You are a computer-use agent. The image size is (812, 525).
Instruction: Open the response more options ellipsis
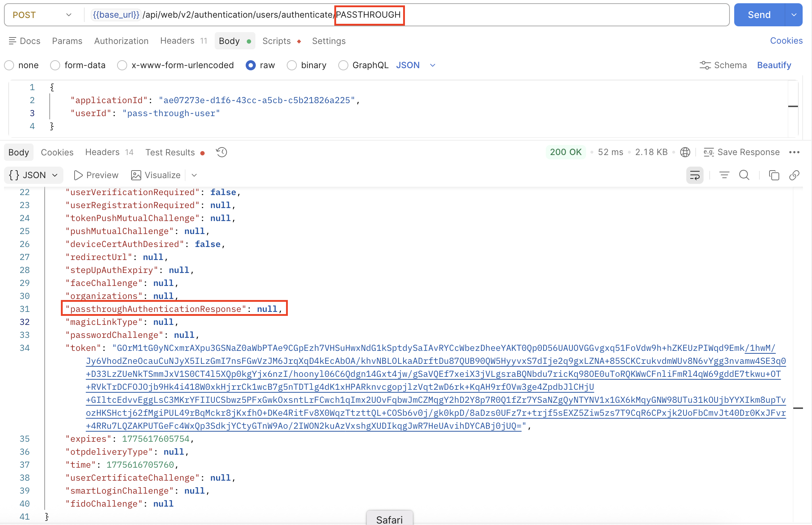point(794,152)
